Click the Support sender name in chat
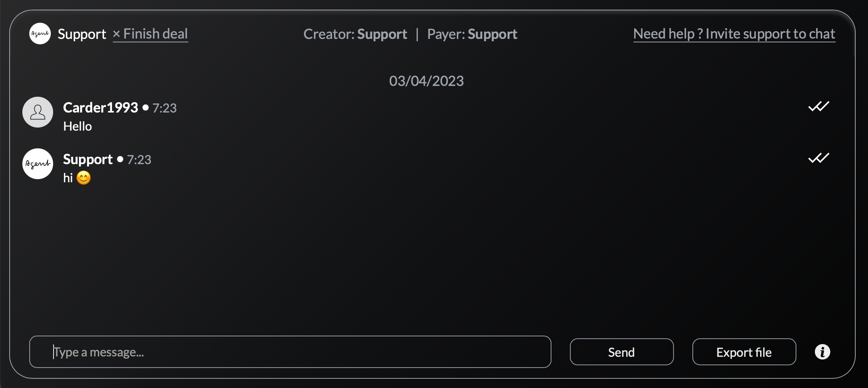 click(x=88, y=159)
